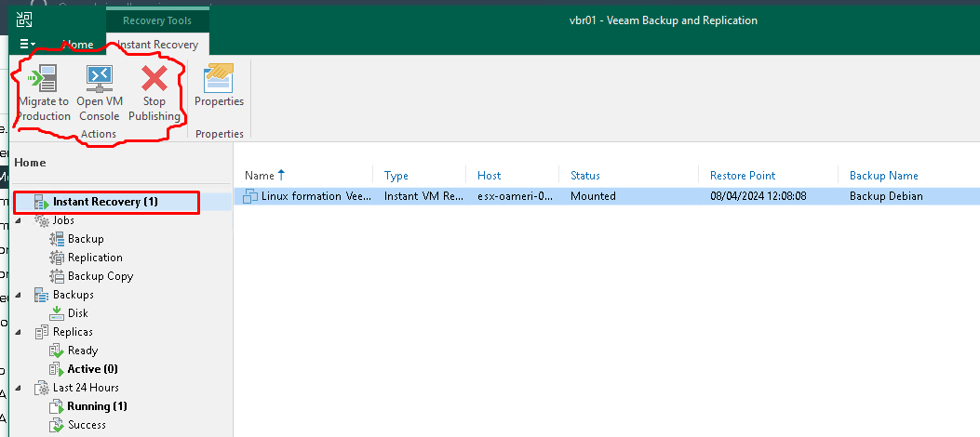Click the Instant Recovery node icon
This screenshot has width=980, height=437.
pyautogui.click(x=42, y=202)
